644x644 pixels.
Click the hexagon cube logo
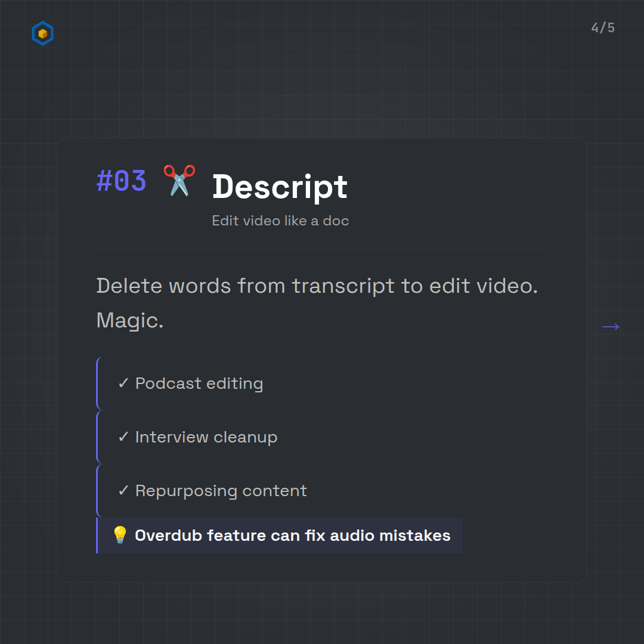point(43,34)
